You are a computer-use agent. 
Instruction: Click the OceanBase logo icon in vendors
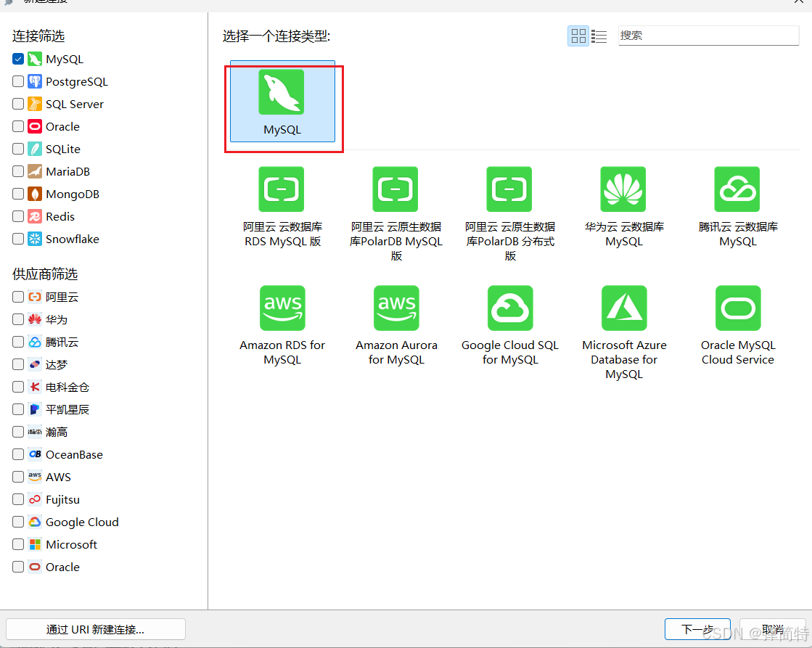(x=35, y=454)
